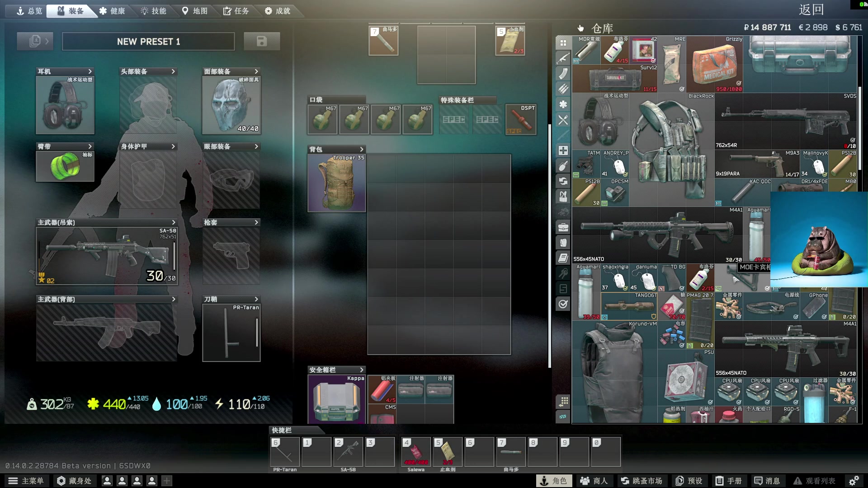Click fourth group member slot in bottom bar
This screenshot has width=868, height=488.
152,481
